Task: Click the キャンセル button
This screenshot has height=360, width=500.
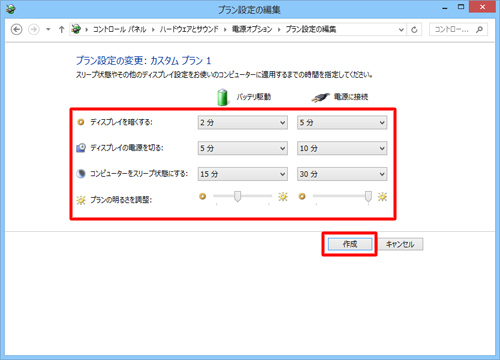Action: [x=400, y=244]
